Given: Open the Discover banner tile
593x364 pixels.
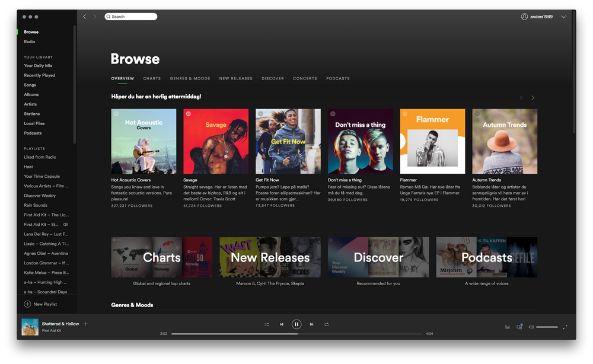Looking at the screenshot, I should pyautogui.click(x=378, y=257).
